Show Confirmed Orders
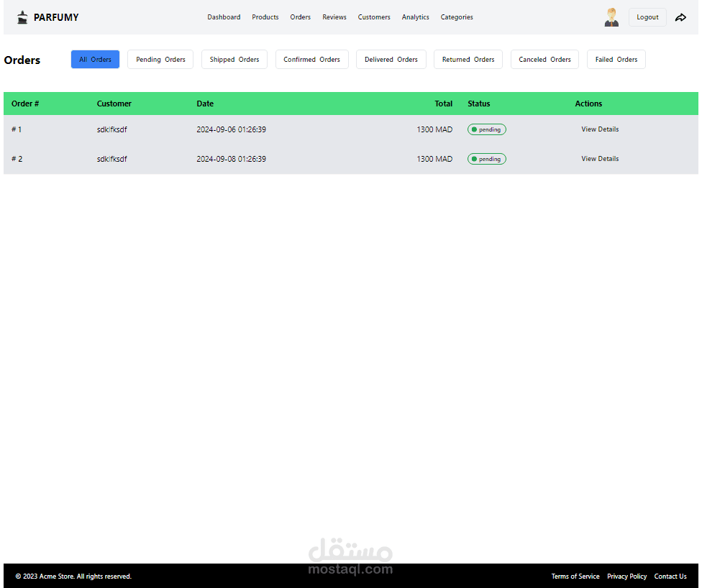Screen dimensions: 702x588 pyautogui.click(x=311, y=60)
